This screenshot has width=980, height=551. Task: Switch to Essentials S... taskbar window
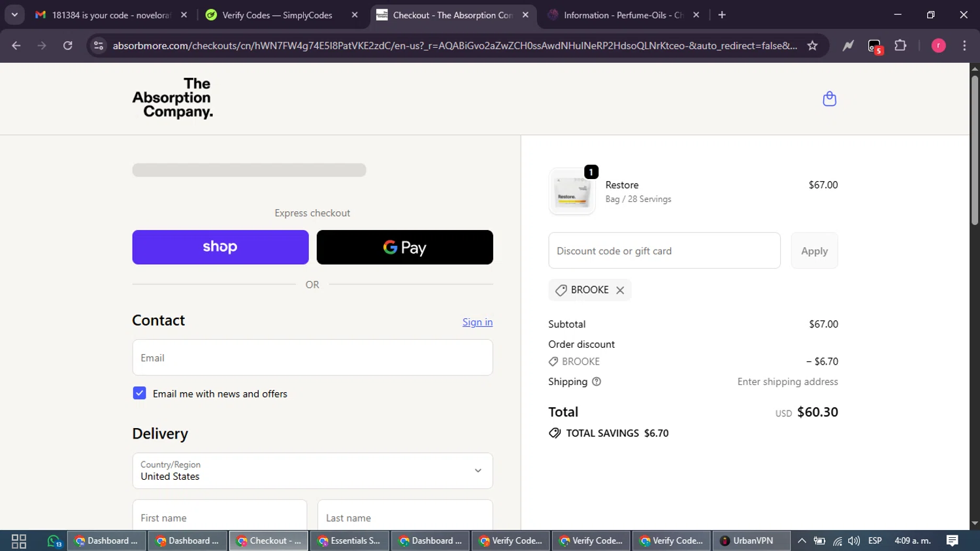tap(350, 541)
